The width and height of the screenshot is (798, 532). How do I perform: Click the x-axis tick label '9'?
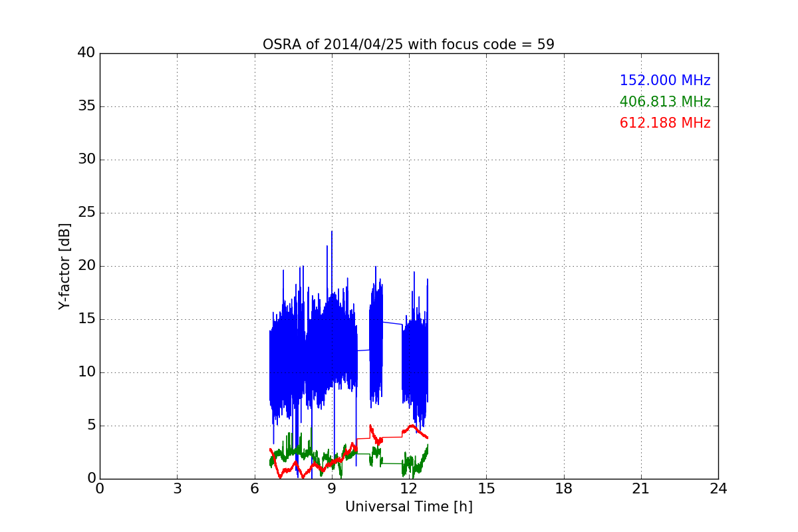tap(332, 489)
